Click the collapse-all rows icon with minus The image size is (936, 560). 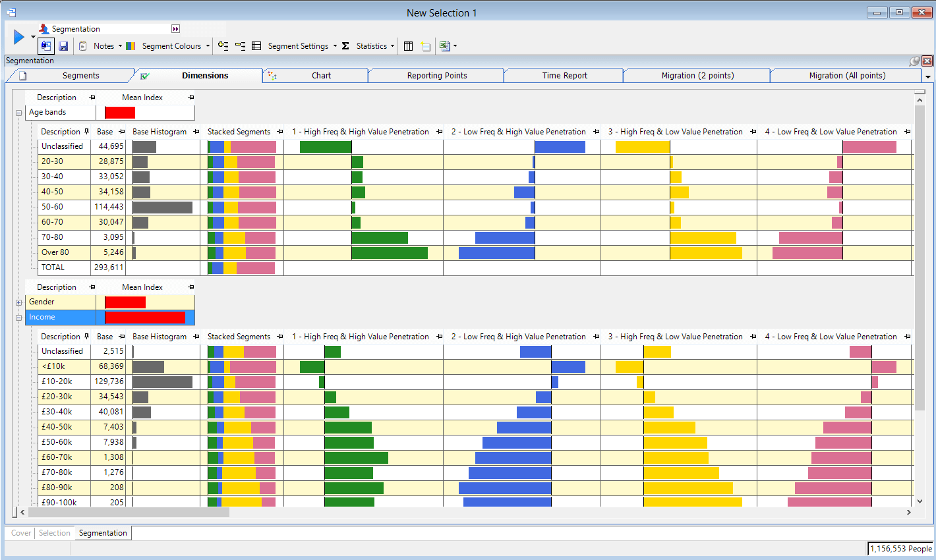[240, 46]
